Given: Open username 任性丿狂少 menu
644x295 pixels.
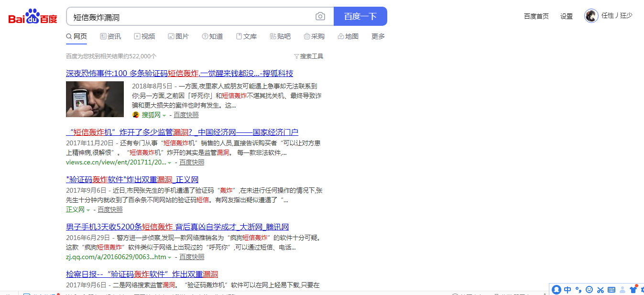Looking at the screenshot, I should [617, 16].
